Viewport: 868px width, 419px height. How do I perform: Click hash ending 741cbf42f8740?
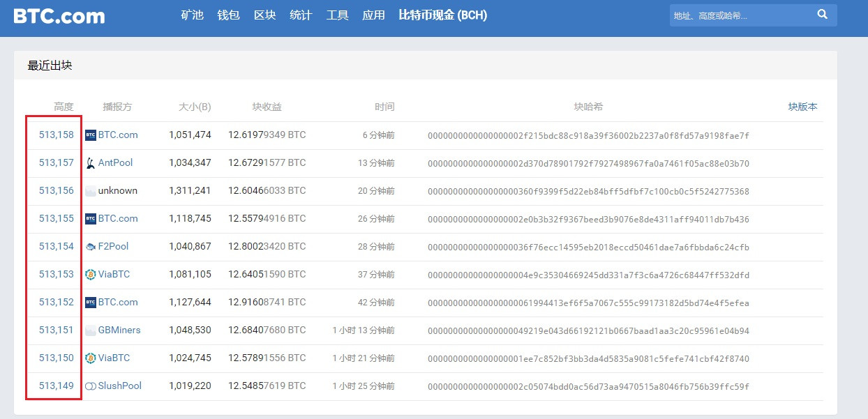(588, 358)
